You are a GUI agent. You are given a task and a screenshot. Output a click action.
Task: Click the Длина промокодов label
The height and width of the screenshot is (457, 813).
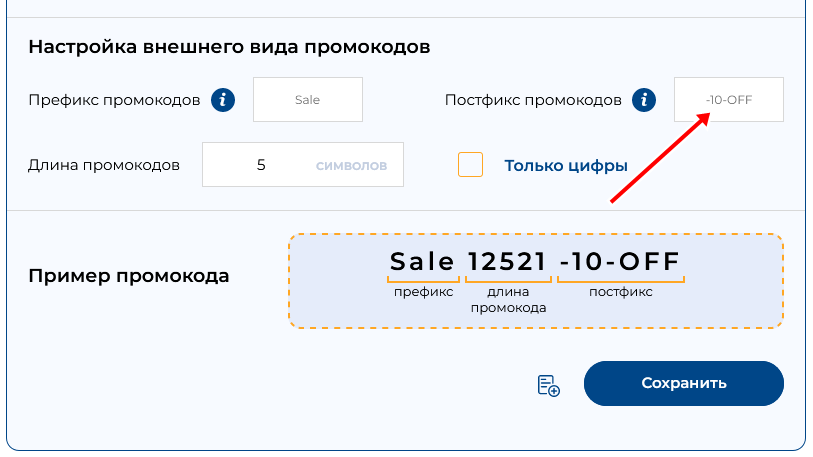[104, 165]
